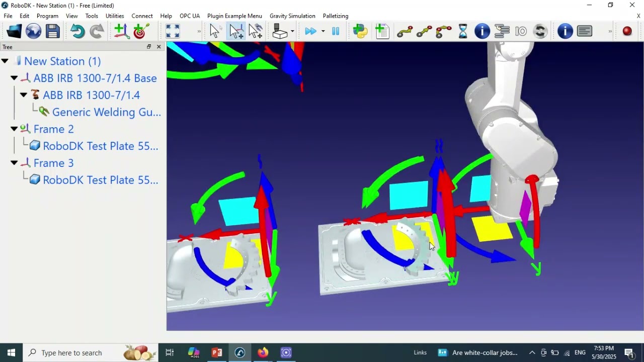Open the Gravity Simulation menu
Image resolution: width=644 pixels, height=362 pixels.
tap(292, 16)
